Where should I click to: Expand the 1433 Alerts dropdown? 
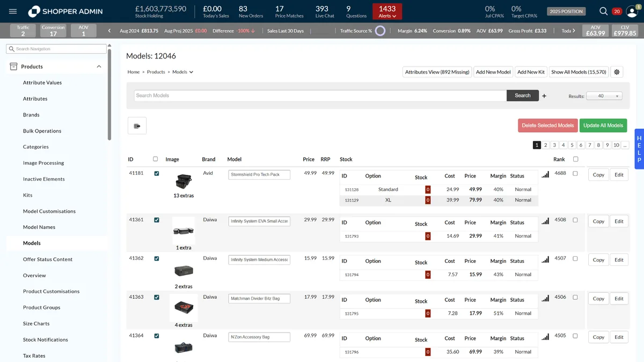click(x=387, y=11)
